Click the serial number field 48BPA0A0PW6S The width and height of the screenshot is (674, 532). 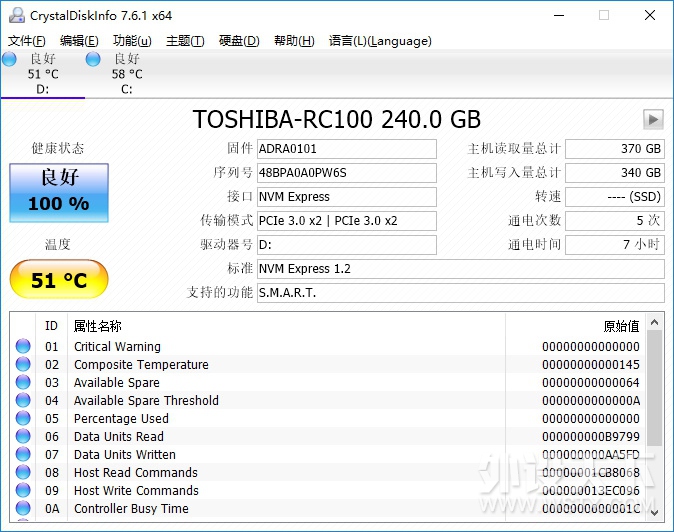(x=346, y=173)
